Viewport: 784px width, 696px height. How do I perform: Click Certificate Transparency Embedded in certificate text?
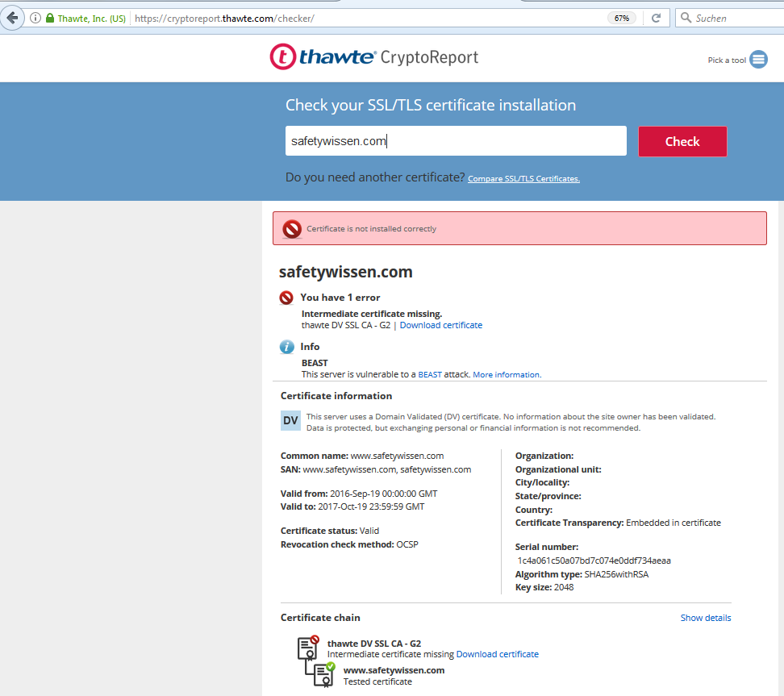[618, 523]
